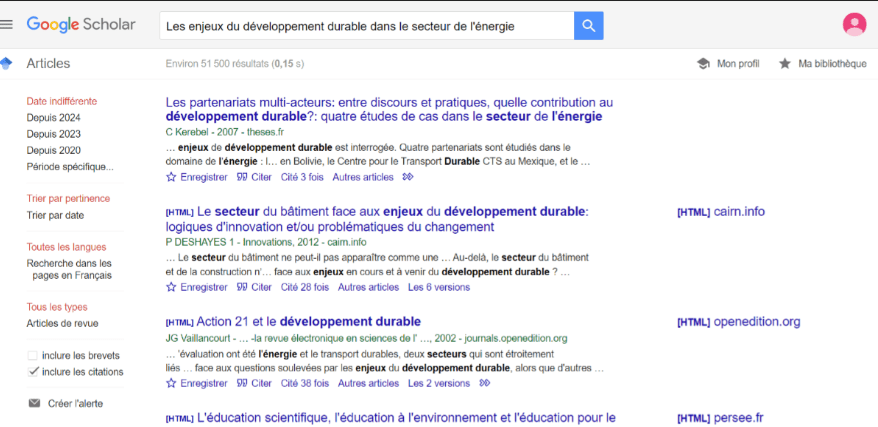
Task: Click the Mon profil graduation cap icon
Action: coord(704,64)
